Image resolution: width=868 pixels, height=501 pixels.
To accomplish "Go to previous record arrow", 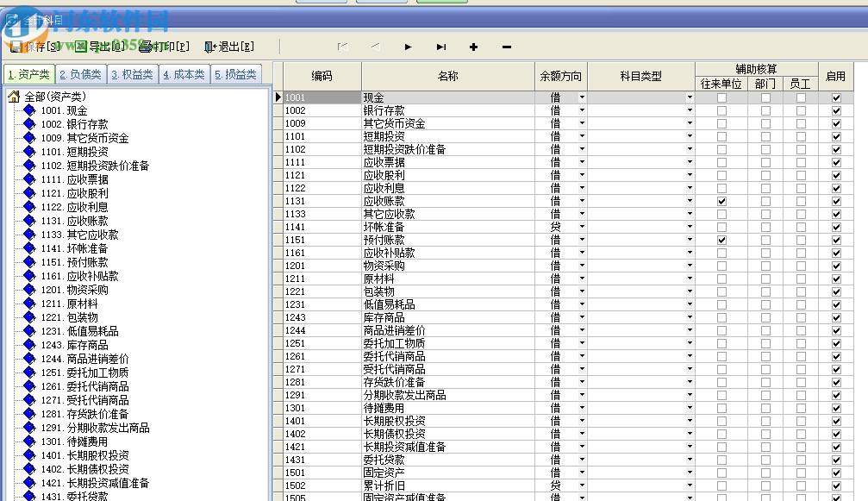I will pyautogui.click(x=376, y=47).
